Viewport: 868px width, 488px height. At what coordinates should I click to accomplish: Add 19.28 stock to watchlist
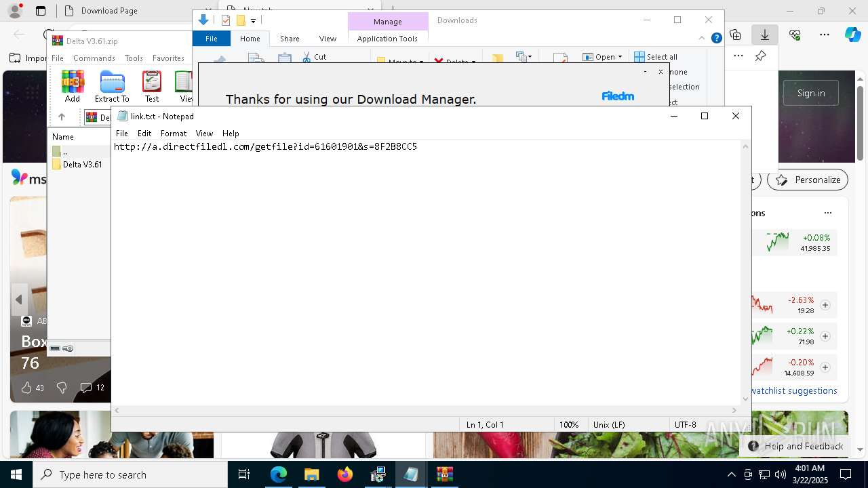point(825,305)
